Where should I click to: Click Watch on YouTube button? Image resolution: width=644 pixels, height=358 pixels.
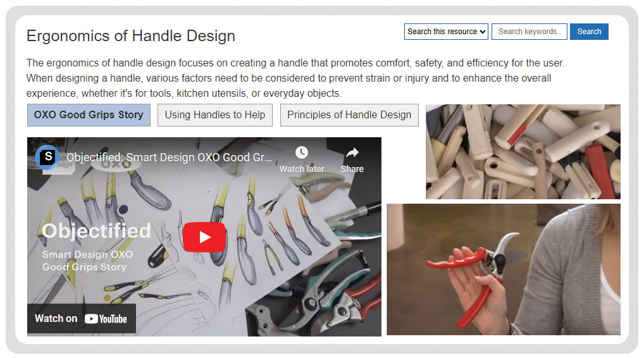click(x=82, y=319)
